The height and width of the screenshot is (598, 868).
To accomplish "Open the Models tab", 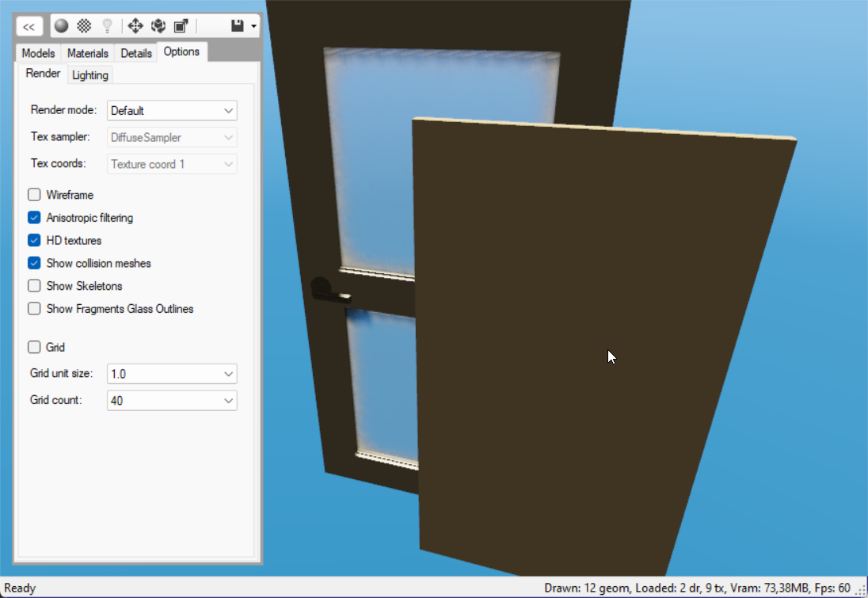I will pos(38,53).
